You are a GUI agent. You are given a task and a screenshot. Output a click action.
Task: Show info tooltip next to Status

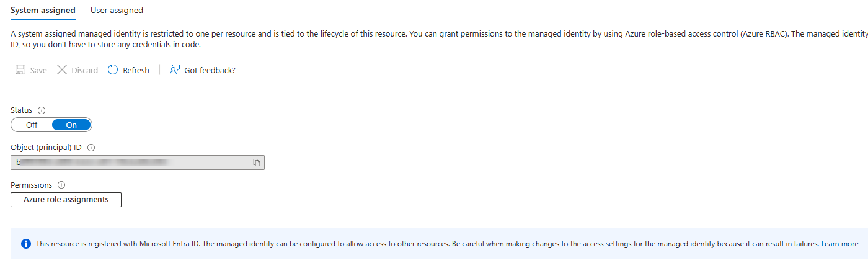click(42, 110)
